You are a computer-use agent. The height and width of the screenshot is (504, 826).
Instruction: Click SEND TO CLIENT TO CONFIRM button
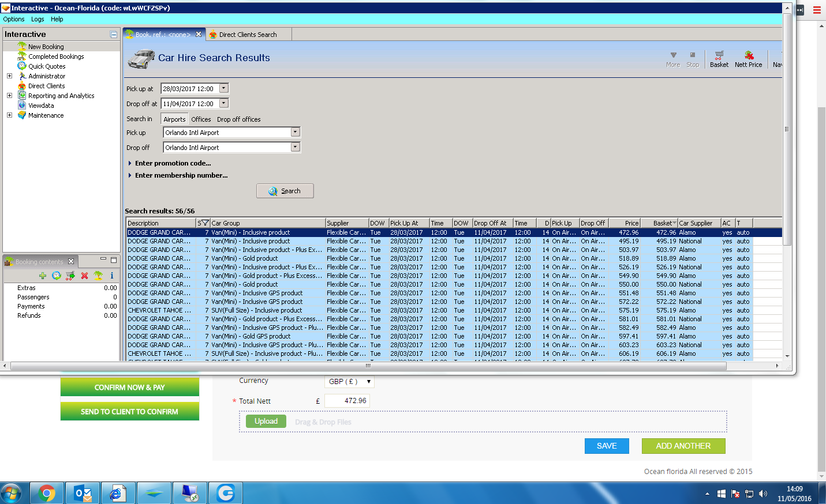pyautogui.click(x=130, y=412)
